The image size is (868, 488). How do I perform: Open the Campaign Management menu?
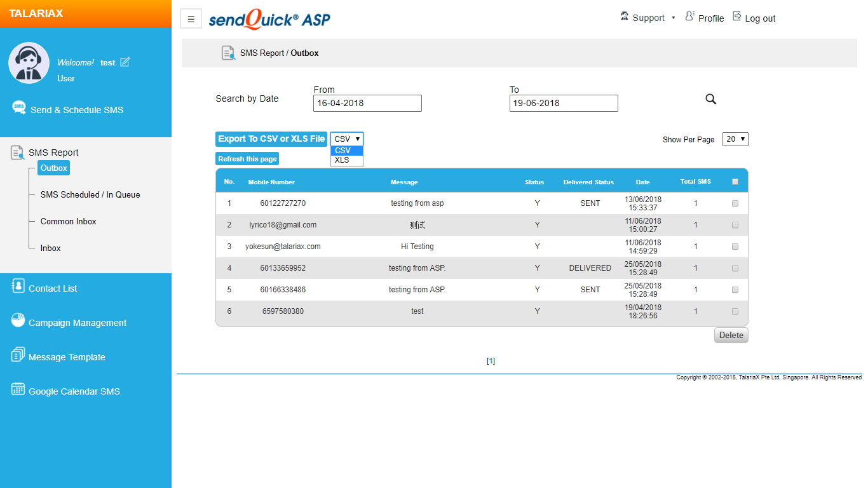pos(78,323)
